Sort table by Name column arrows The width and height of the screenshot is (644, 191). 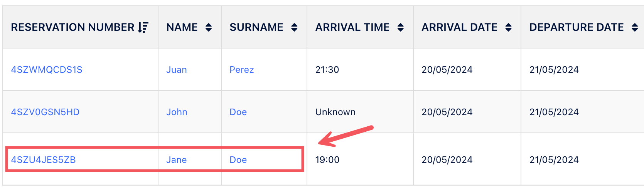(209, 27)
